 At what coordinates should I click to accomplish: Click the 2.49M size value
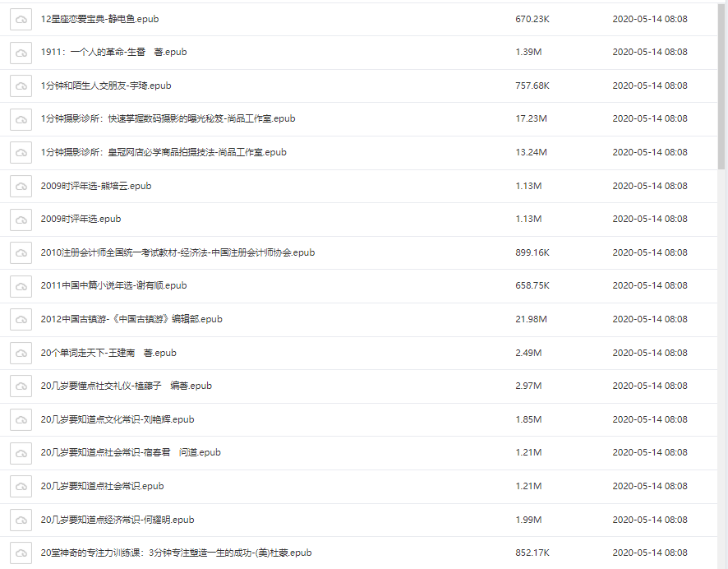528,353
